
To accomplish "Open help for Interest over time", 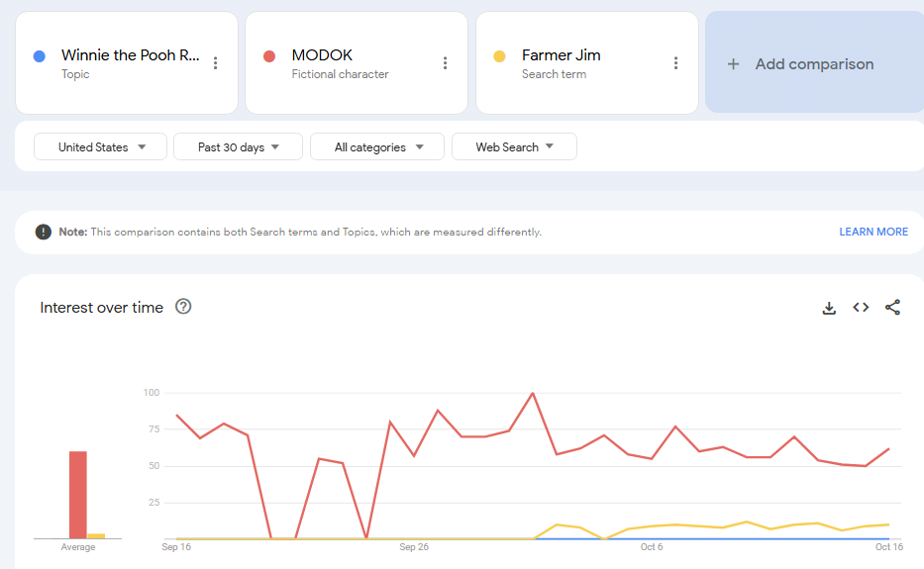I will coord(183,307).
